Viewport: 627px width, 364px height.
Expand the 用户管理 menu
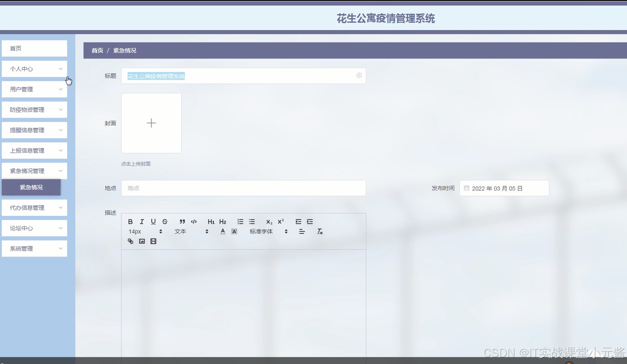point(34,89)
